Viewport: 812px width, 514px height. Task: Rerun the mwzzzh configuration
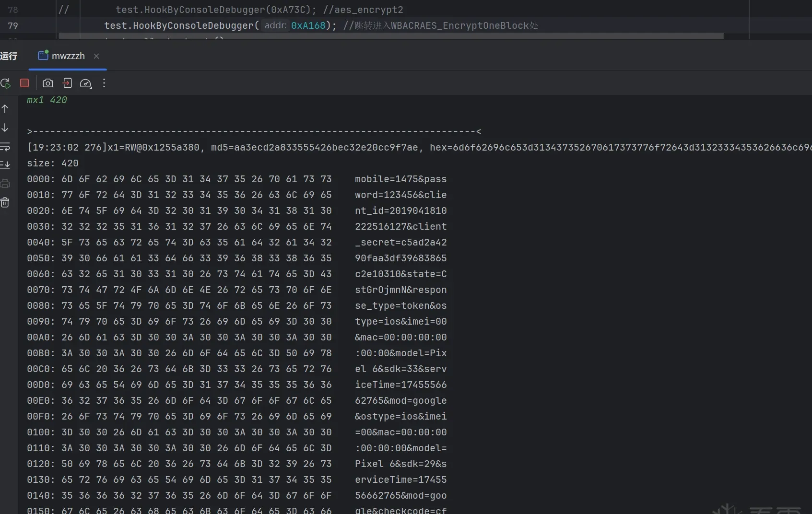5,83
